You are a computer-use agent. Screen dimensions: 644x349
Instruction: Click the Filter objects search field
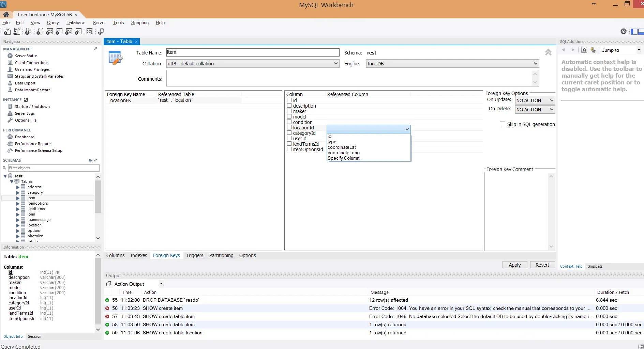53,168
